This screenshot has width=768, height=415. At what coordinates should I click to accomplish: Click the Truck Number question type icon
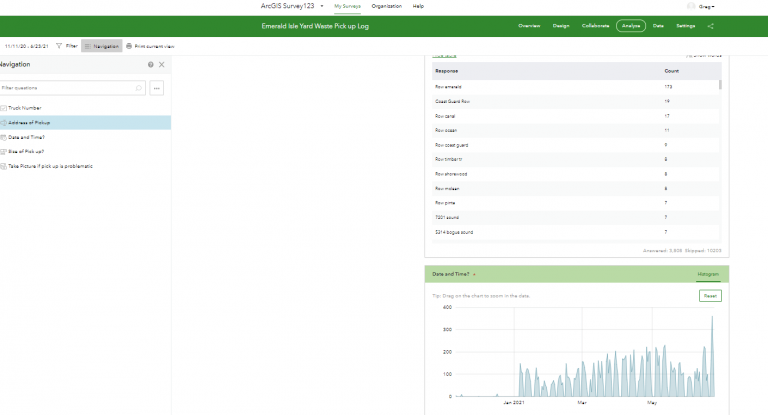click(x=3, y=108)
